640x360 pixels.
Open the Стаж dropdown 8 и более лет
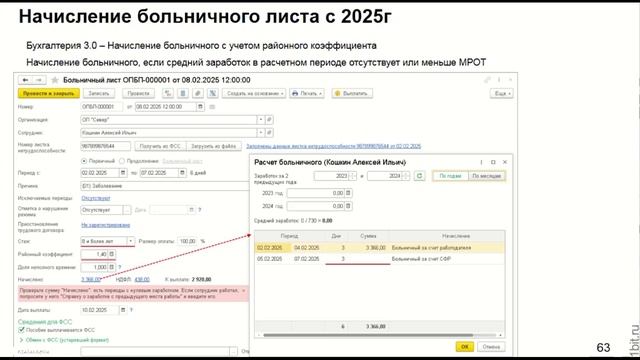(130, 241)
